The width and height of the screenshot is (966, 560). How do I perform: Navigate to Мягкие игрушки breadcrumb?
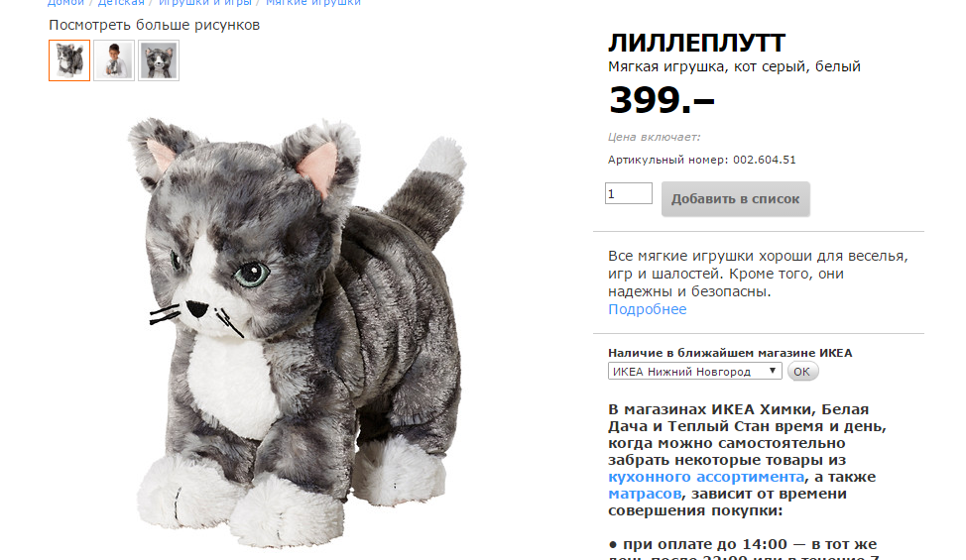(x=313, y=3)
